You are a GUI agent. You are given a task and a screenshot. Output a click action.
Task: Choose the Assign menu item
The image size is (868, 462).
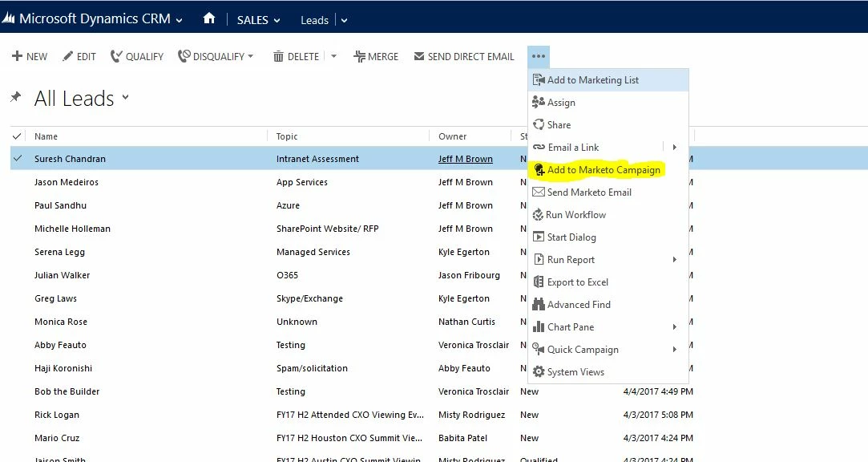pyautogui.click(x=608, y=103)
